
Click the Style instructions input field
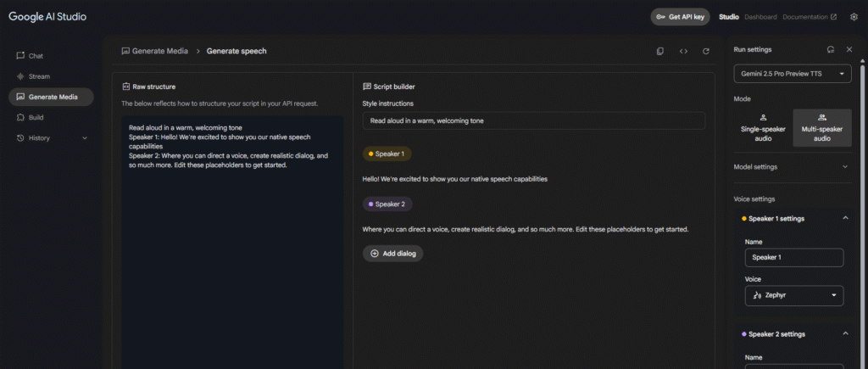[x=534, y=120]
